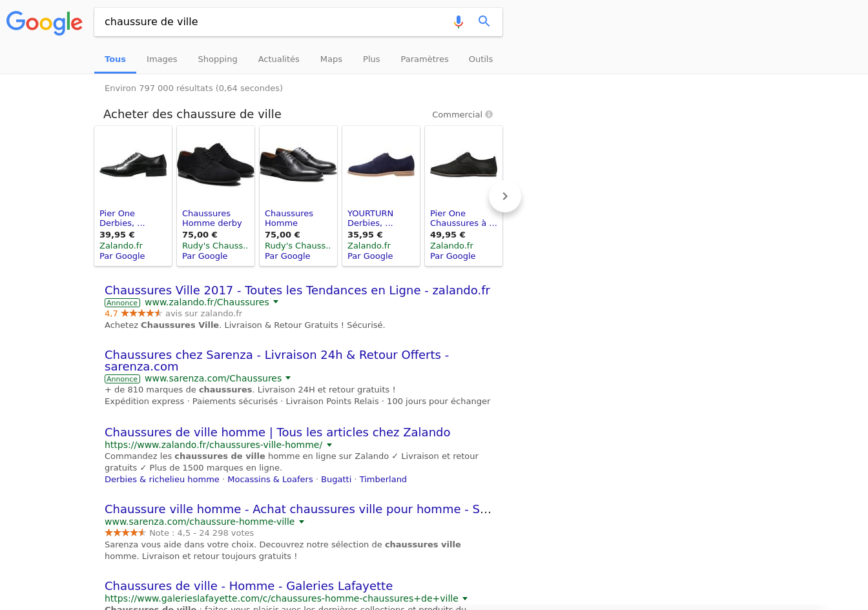Open Chaussures de ville homme Zalando result
The image size is (868, 610).
(x=277, y=432)
